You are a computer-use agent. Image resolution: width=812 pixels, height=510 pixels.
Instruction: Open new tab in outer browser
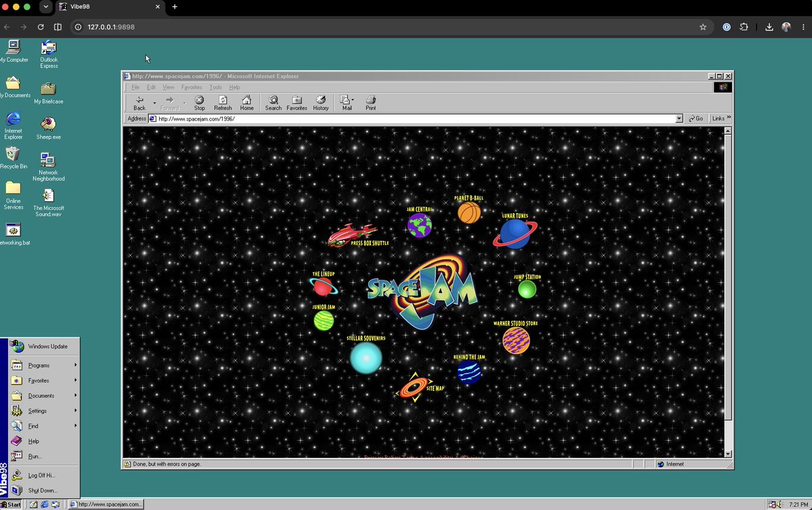[175, 7]
